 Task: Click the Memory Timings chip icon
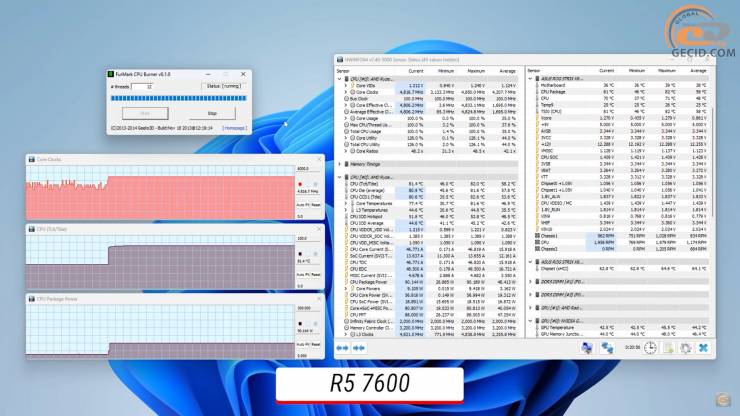click(347, 164)
